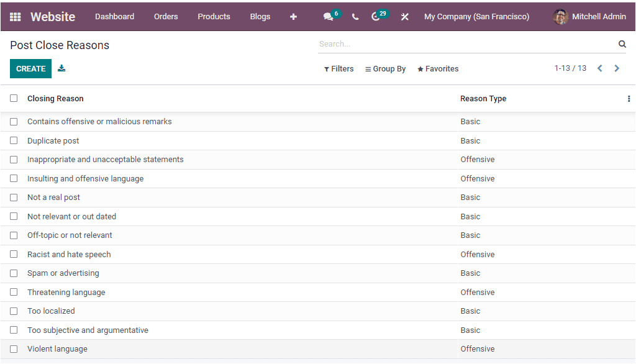
Task: Open the search magnifier
Action: 622,43
